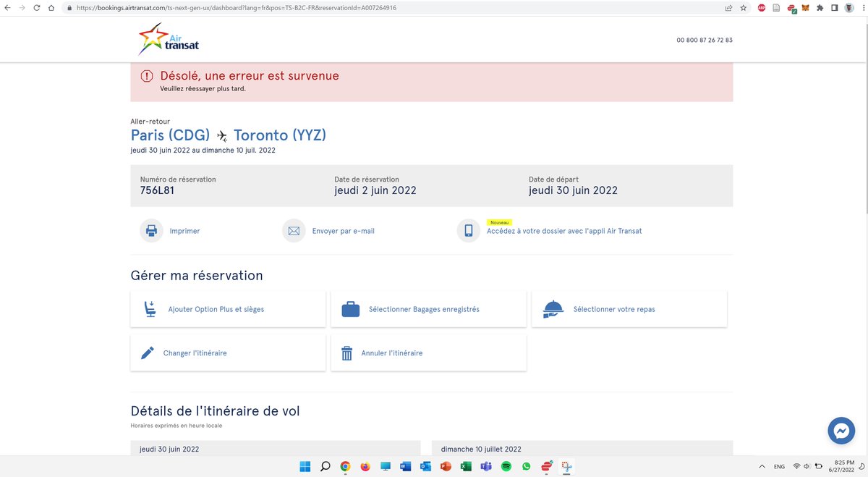Screen dimensions: 868x477
Task: Click Annuler l'itinéraire
Action: pos(428,353)
